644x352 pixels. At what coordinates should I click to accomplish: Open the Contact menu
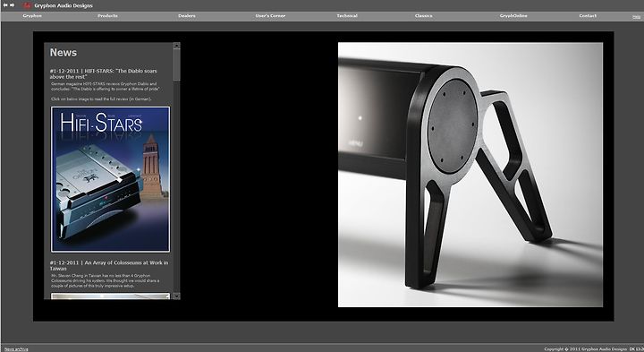point(588,15)
